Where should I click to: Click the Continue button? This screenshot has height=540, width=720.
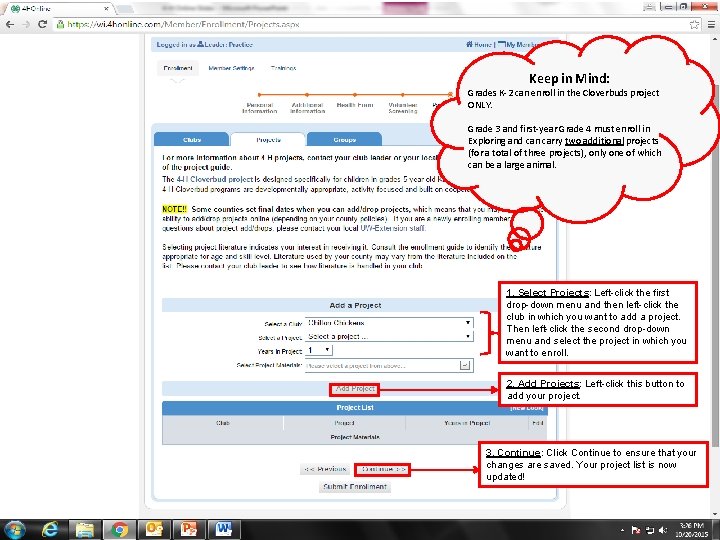(383, 469)
